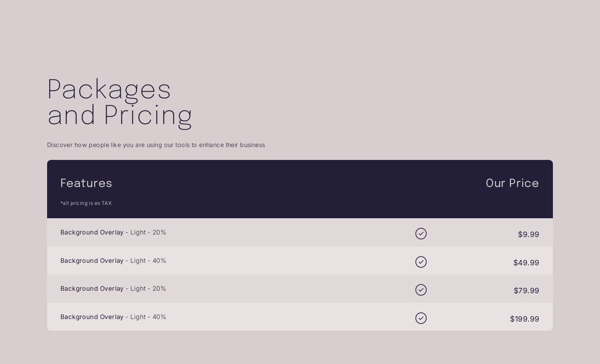Click the word "Packages" in the heading
Image resolution: width=600 pixels, height=364 pixels.
[109, 89]
